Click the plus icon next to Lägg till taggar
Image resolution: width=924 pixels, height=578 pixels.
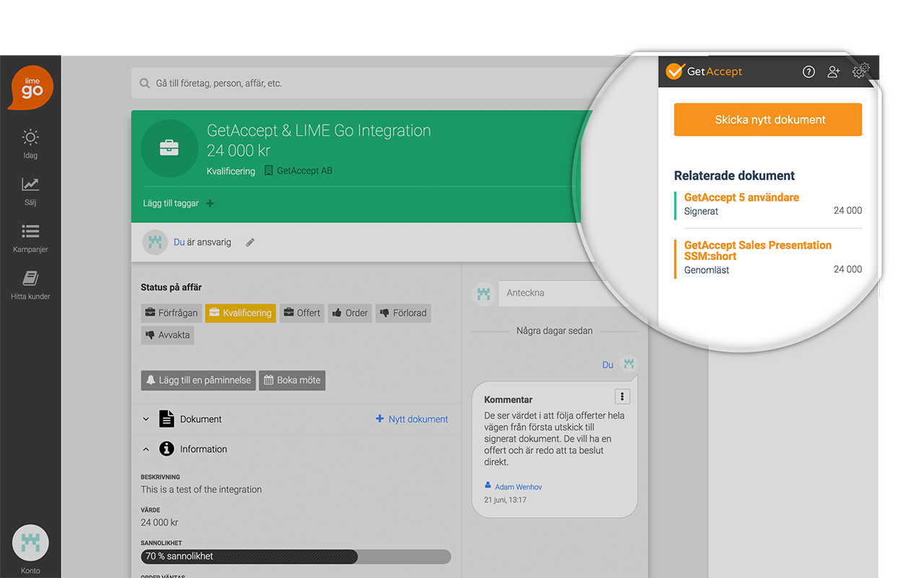click(210, 204)
